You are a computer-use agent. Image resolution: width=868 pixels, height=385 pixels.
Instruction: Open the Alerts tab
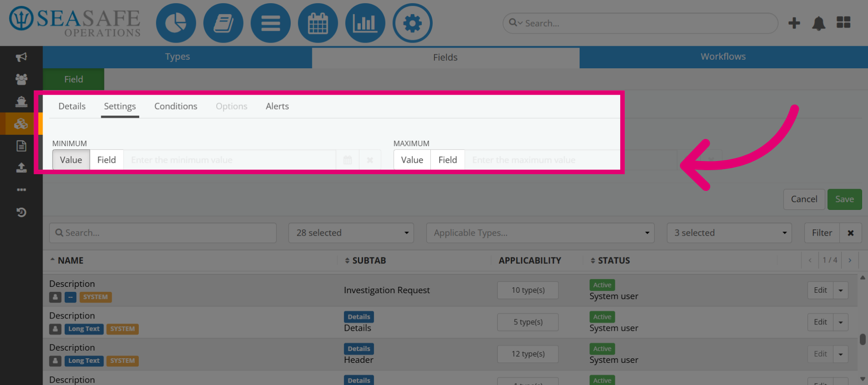click(x=277, y=106)
